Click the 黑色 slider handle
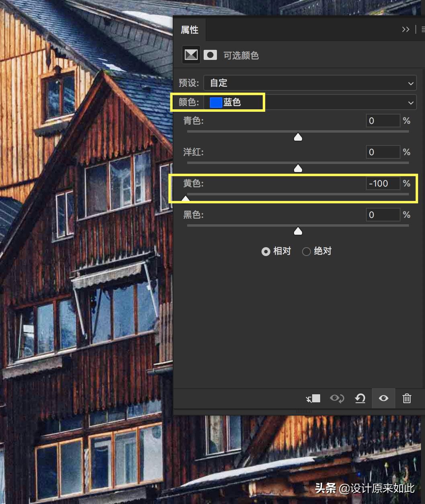This screenshot has width=425, height=504. pos(298,231)
